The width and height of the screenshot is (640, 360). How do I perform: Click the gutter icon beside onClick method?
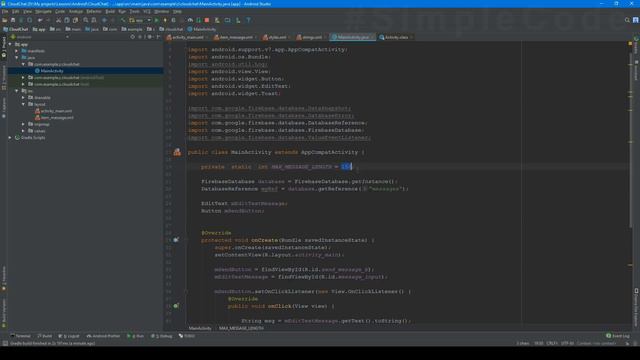(176, 306)
